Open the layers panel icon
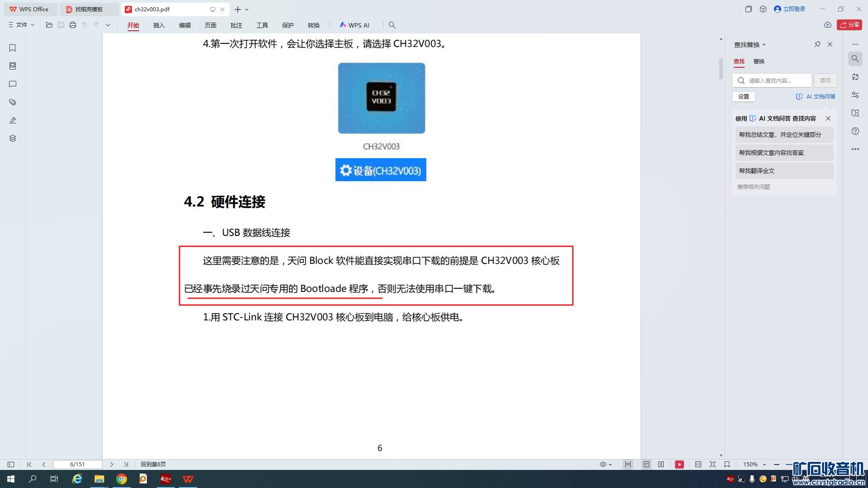The image size is (868, 488). (x=13, y=138)
